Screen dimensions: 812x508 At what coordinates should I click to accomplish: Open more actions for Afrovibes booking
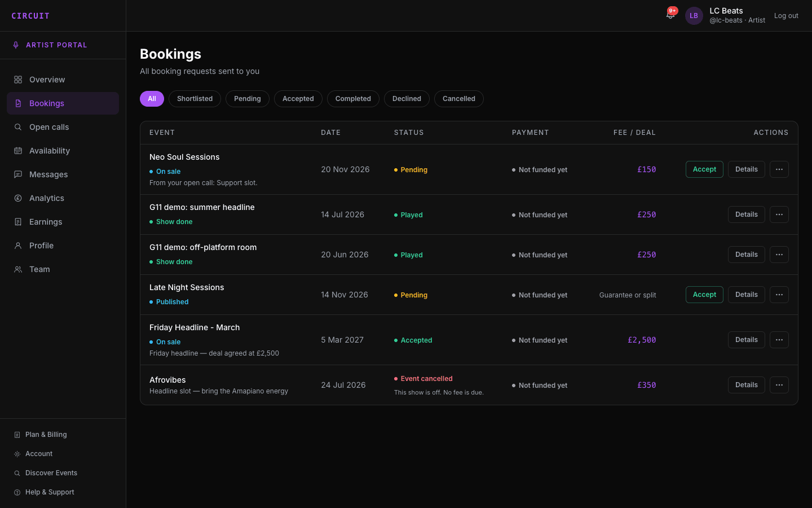779,385
